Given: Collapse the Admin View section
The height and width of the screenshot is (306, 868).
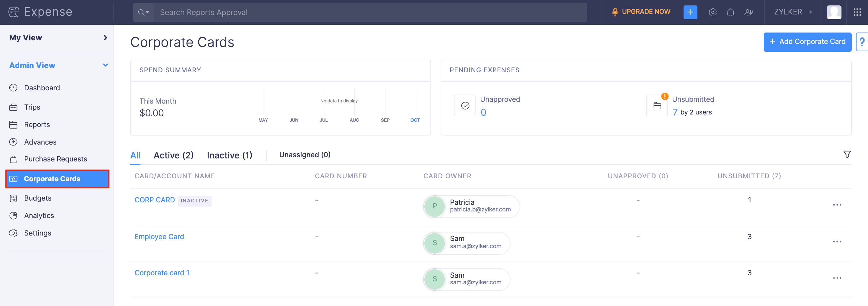Looking at the screenshot, I should click(105, 65).
